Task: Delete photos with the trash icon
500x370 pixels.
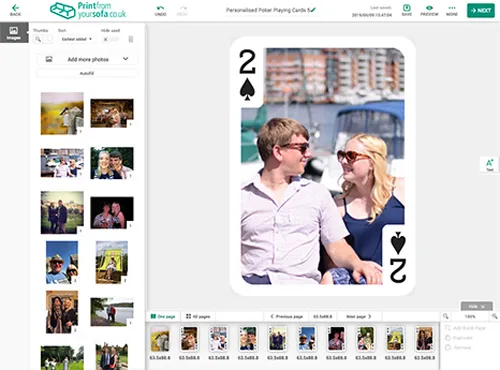Action: (x=131, y=39)
